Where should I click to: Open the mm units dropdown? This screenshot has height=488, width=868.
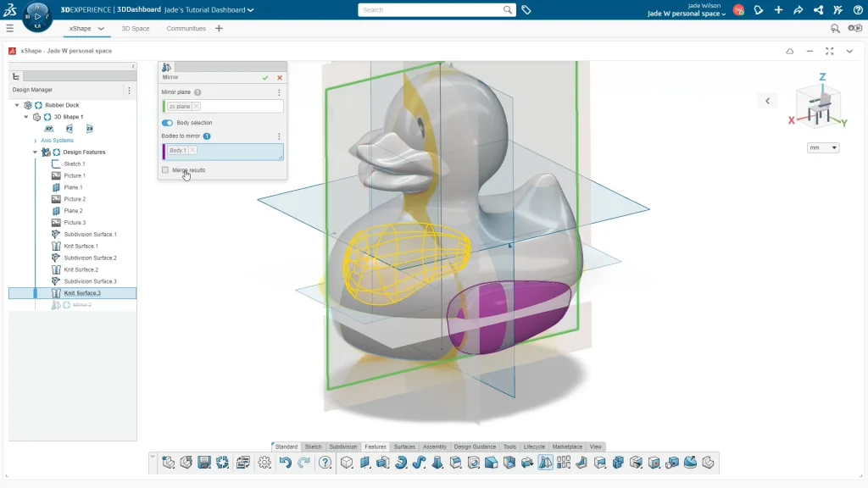click(823, 147)
